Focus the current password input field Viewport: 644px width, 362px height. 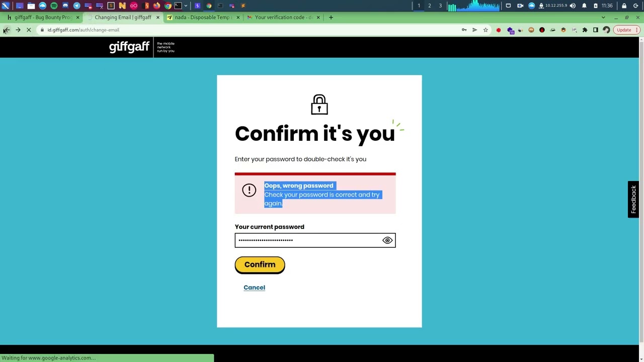(x=315, y=240)
